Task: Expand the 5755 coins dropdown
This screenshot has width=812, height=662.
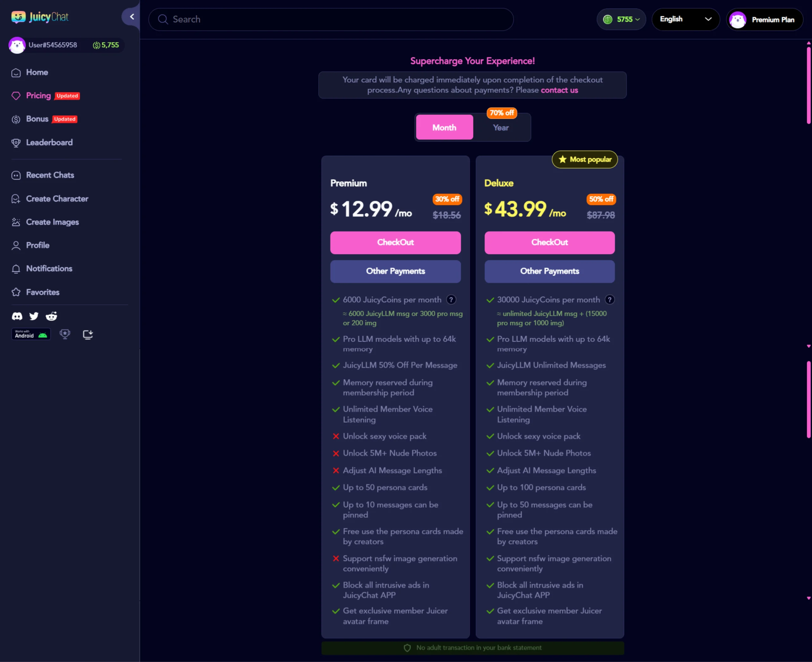Action: click(621, 19)
